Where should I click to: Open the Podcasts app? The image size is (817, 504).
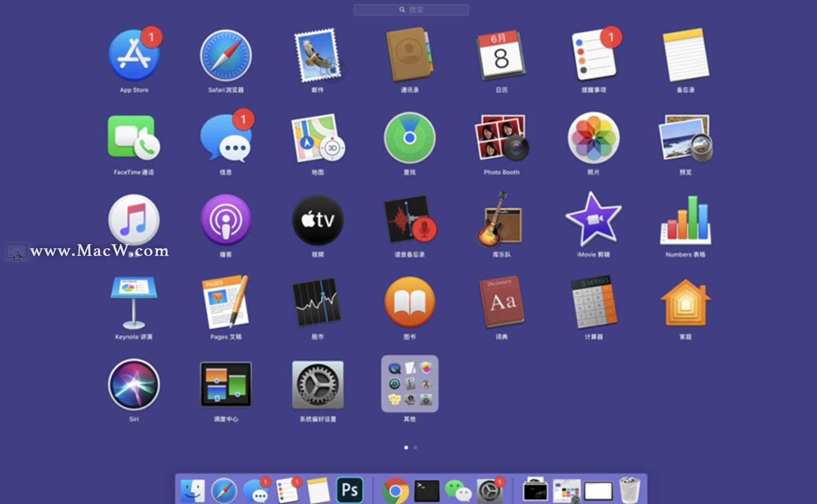[226, 220]
